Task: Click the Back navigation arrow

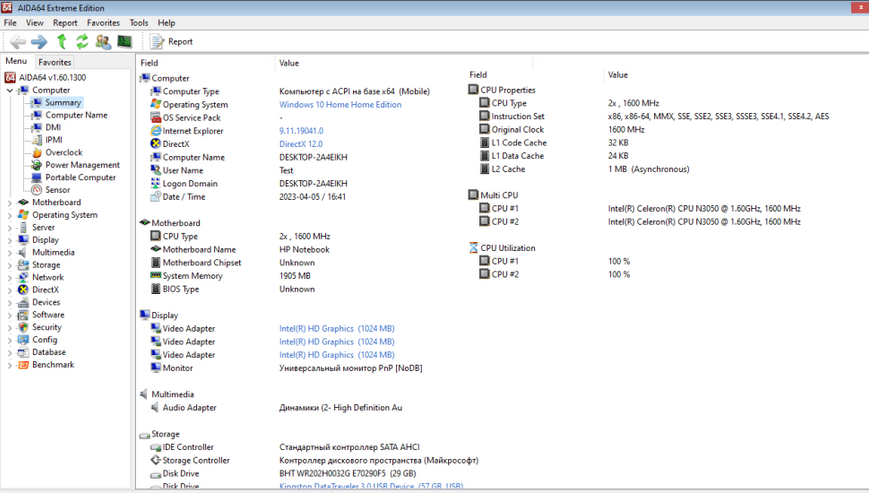Action: point(18,42)
